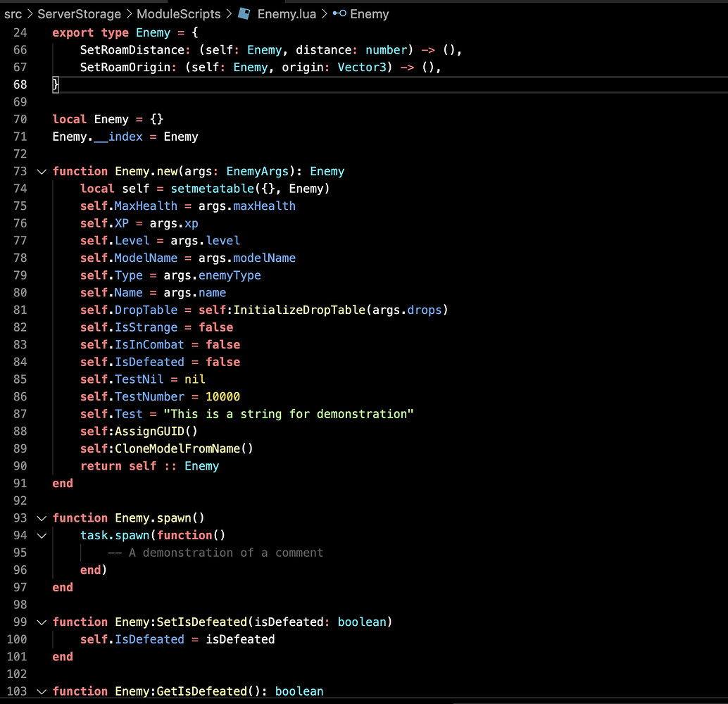Screen dimensions: 728x704
Task: Collapse the GetIsDefeated function fold arrow
Action: (41, 691)
